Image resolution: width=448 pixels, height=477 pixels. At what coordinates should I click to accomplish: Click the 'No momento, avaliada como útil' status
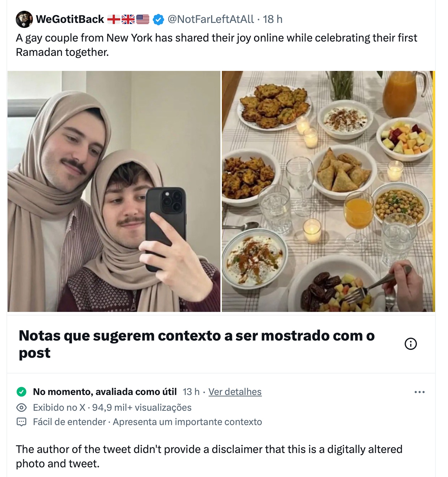pyautogui.click(x=105, y=392)
